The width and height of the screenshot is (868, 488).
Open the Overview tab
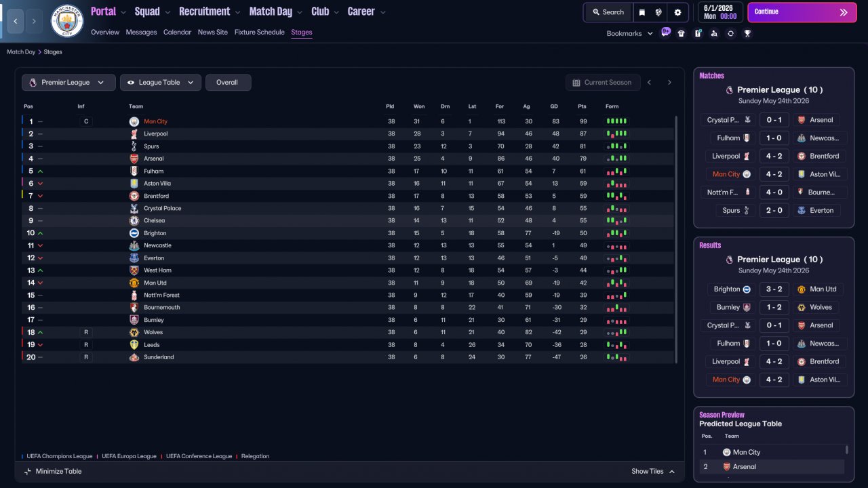[x=105, y=32]
